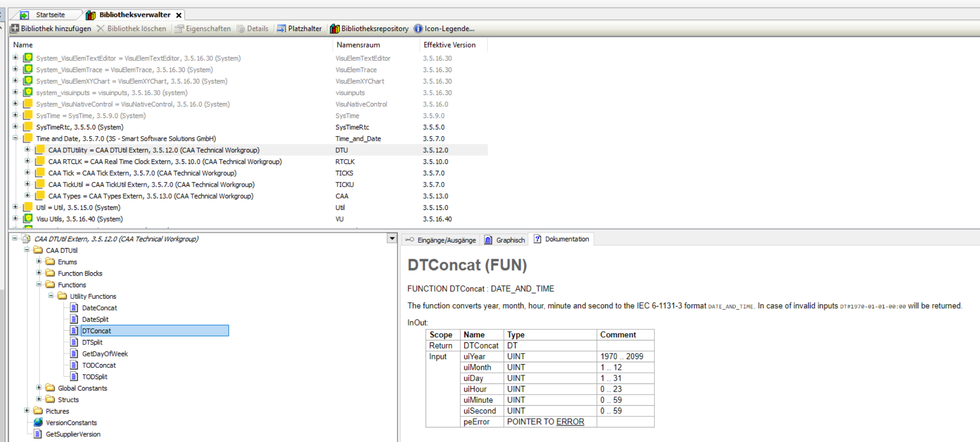Open the Graphisch tab
980x442 pixels.
pyautogui.click(x=505, y=240)
